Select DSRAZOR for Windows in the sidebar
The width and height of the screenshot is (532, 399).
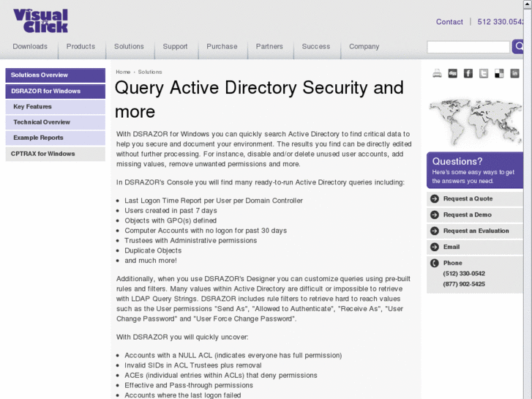[56, 92]
